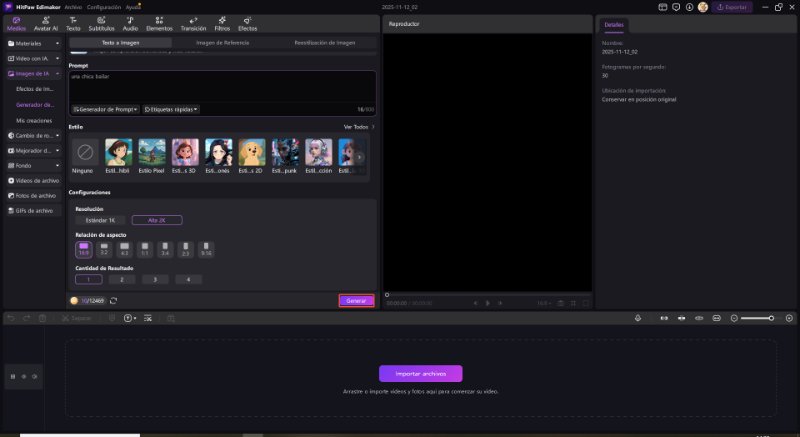Set result quantity to 4
Image resolution: width=800 pixels, height=437 pixels.
(187, 279)
